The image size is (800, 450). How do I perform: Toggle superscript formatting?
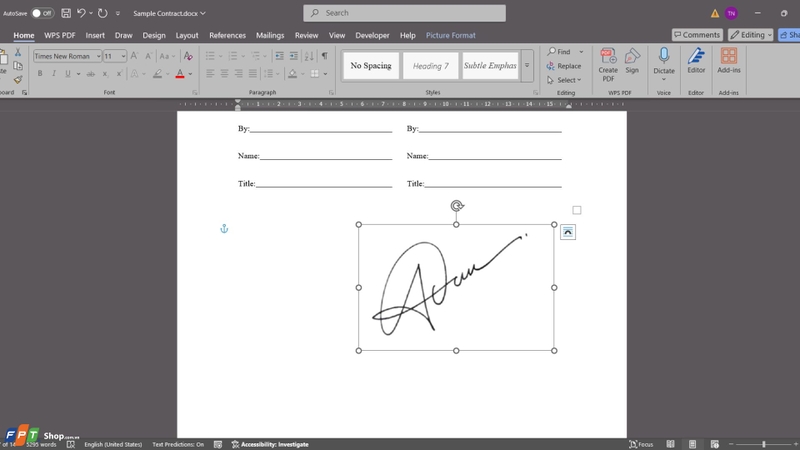pyautogui.click(x=119, y=74)
